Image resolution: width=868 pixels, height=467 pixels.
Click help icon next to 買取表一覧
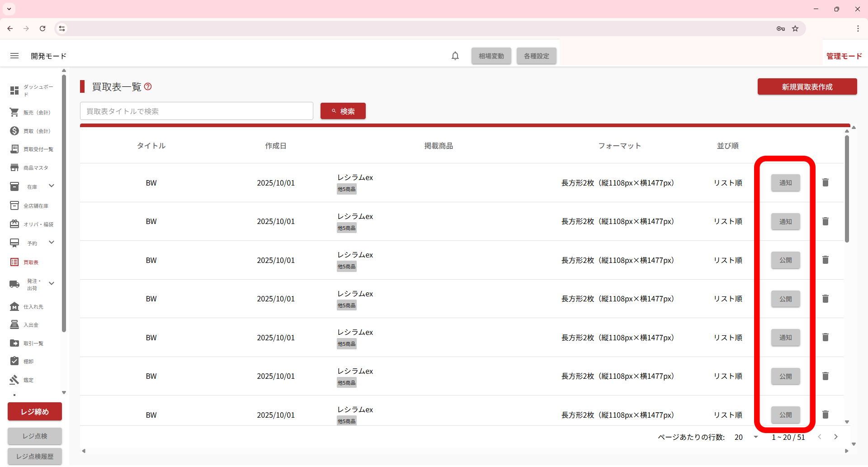pyautogui.click(x=148, y=86)
